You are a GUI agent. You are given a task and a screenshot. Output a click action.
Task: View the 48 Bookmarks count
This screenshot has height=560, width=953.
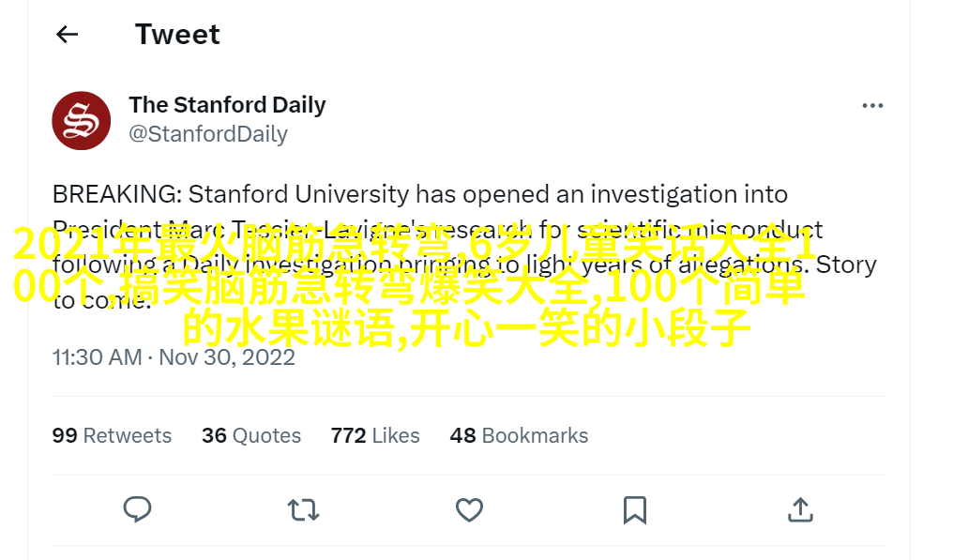tap(519, 435)
